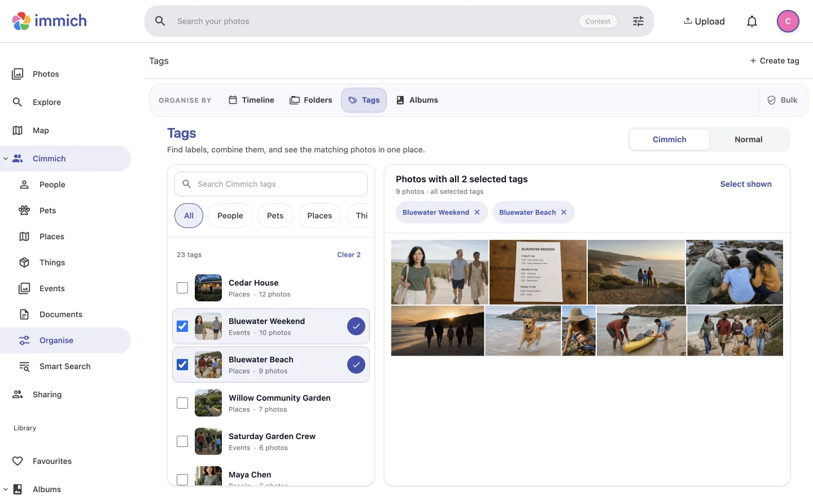
Task: Click the Bulk button label
Action: 789,100
